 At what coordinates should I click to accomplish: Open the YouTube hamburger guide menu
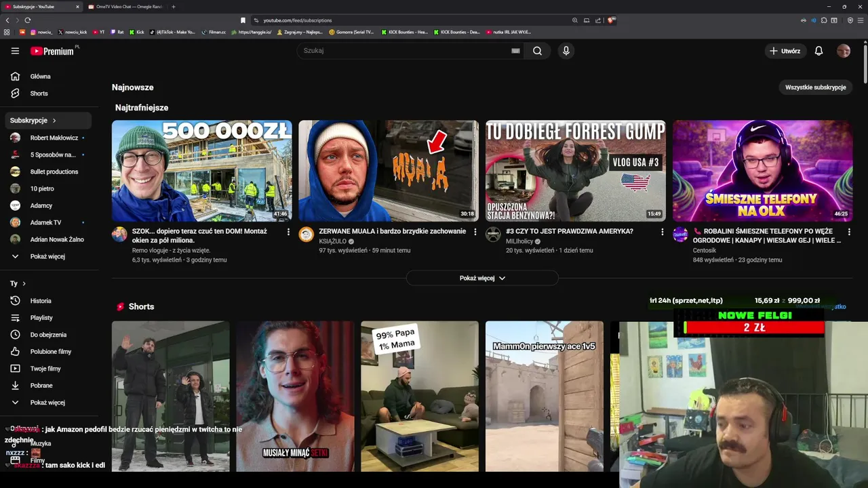[x=15, y=51]
